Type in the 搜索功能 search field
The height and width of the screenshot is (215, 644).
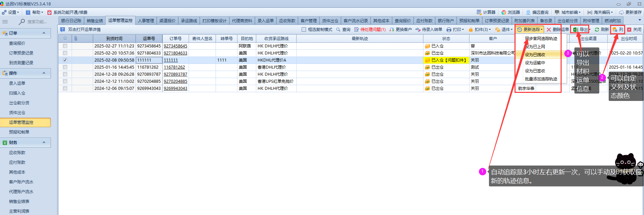[x=37, y=22]
